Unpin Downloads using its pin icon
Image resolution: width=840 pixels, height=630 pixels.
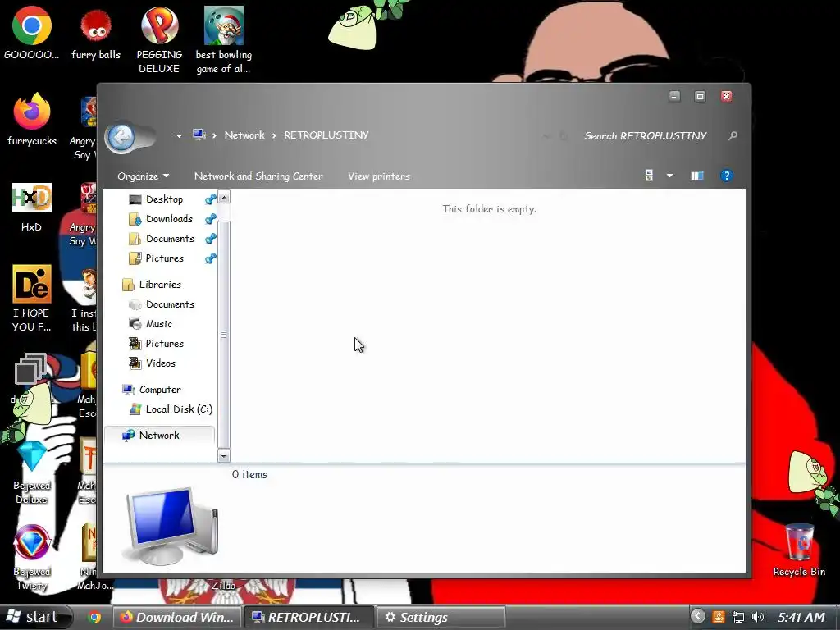click(x=211, y=219)
